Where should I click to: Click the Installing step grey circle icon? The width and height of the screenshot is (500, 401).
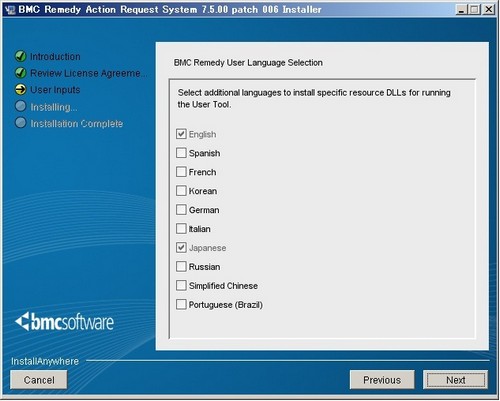21,106
